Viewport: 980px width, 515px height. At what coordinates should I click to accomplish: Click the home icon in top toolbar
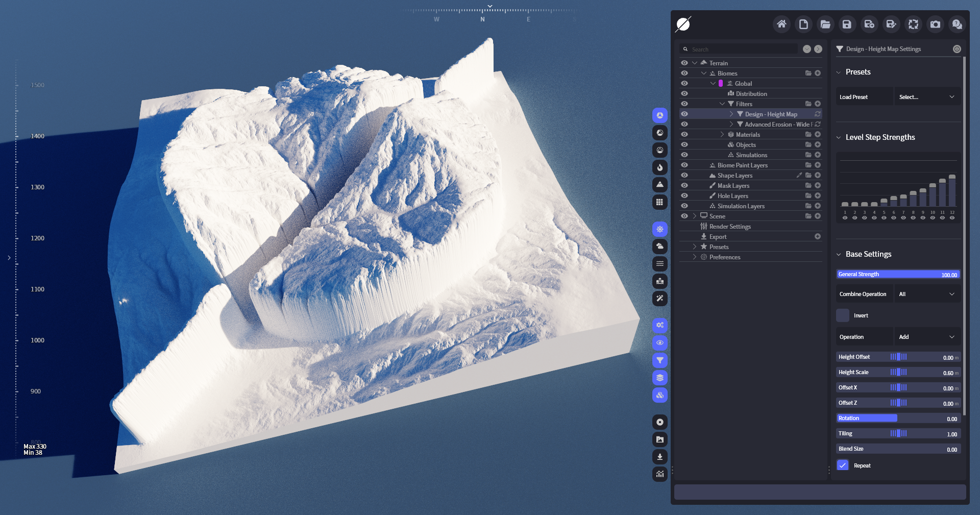click(781, 24)
